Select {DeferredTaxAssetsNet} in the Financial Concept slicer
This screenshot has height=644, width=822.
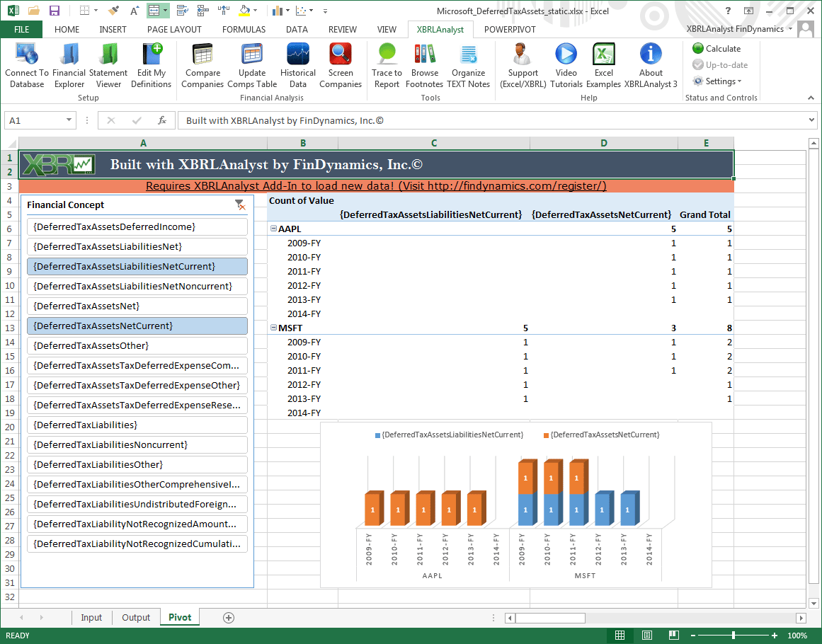point(137,306)
